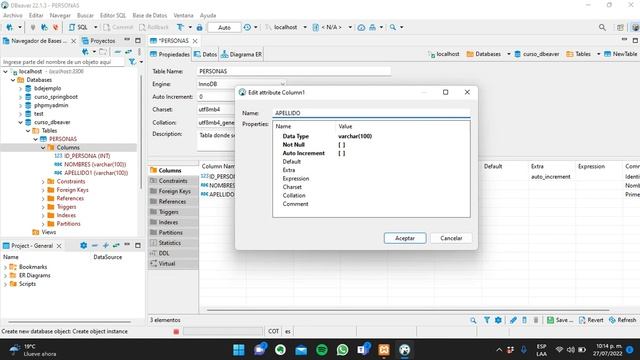640x360 pixels.
Task: Click the transaction lock icon in toolbar
Action: (x=199, y=27)
